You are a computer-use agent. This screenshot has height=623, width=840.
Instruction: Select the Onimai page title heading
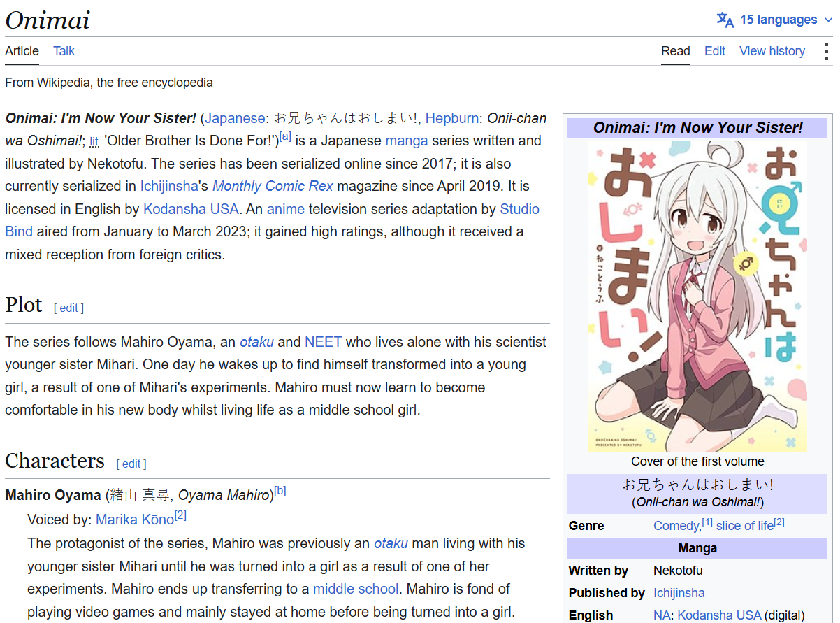(x=48, y=20)
